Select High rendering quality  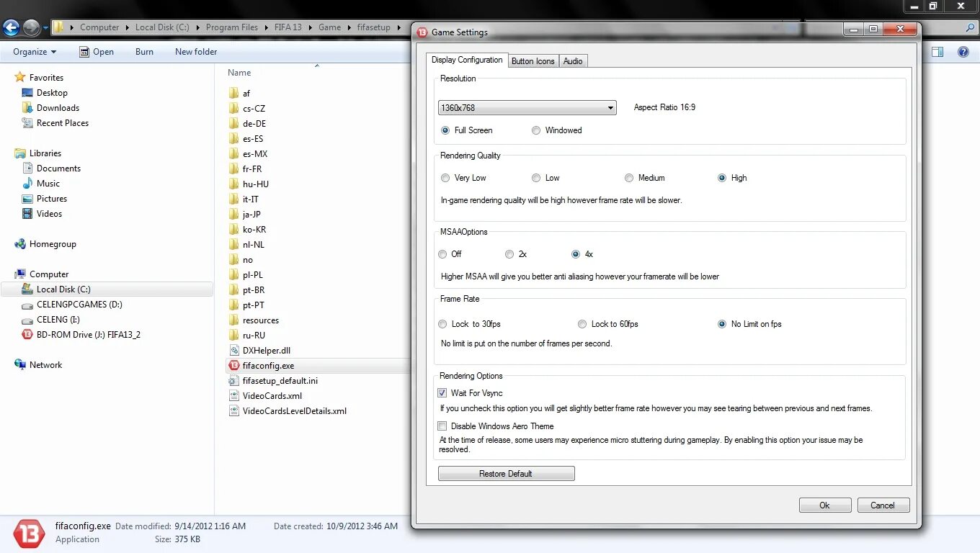[x=722, y=178]
